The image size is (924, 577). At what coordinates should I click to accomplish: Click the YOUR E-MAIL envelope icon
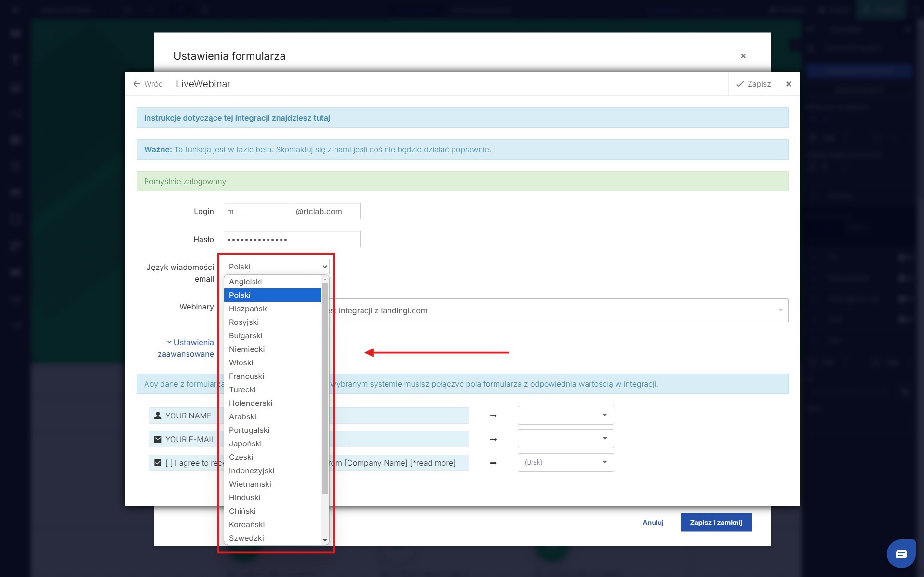click(158, 439)
